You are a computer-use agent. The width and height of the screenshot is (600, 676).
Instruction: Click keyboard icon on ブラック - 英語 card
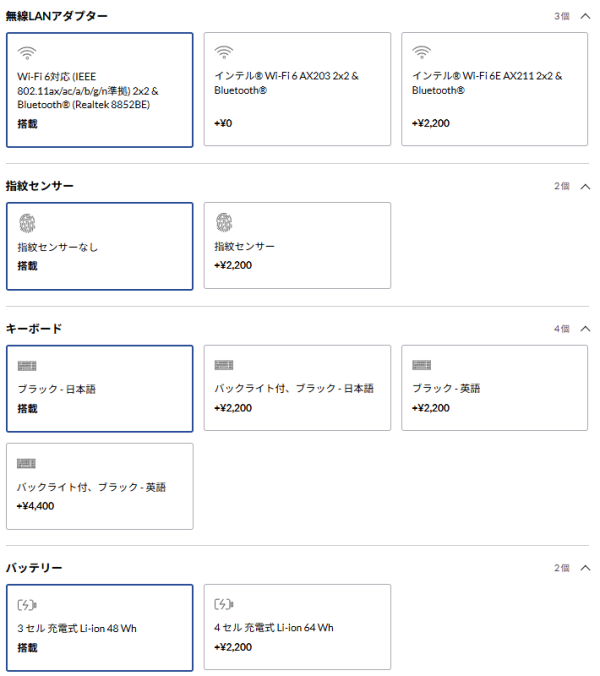(x=421, y=365)
